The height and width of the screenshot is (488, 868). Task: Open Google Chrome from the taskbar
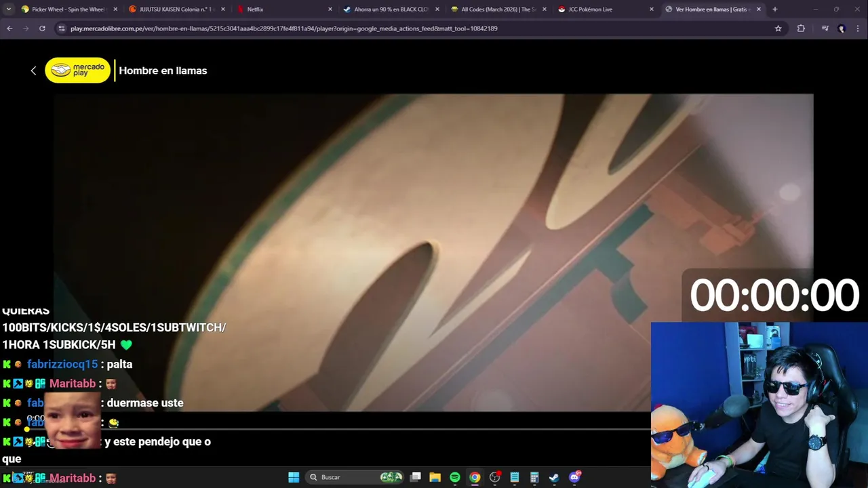point(475,477)
